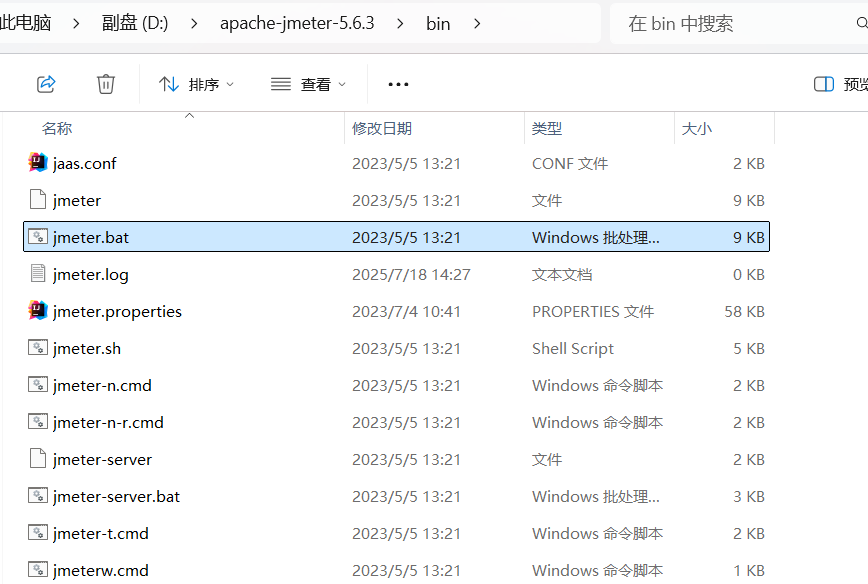Select file name jmeter-server.bat
The image size is (868, 584).
(x=116, y=497)
